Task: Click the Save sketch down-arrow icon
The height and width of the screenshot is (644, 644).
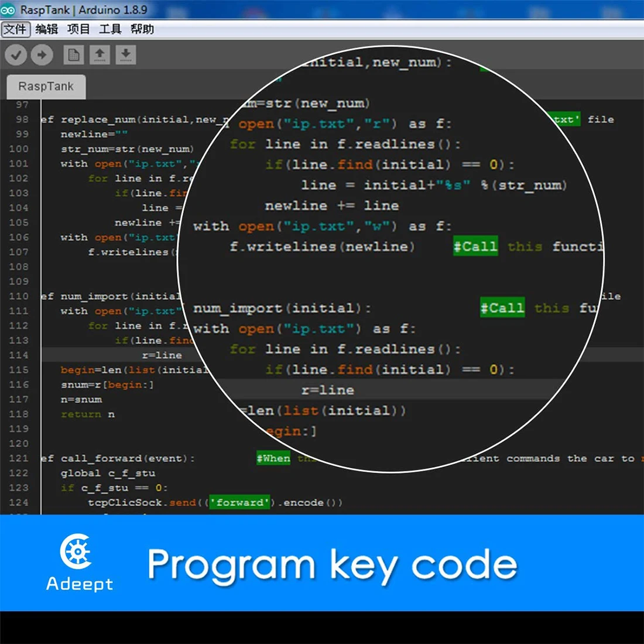Action: (126, 54)
